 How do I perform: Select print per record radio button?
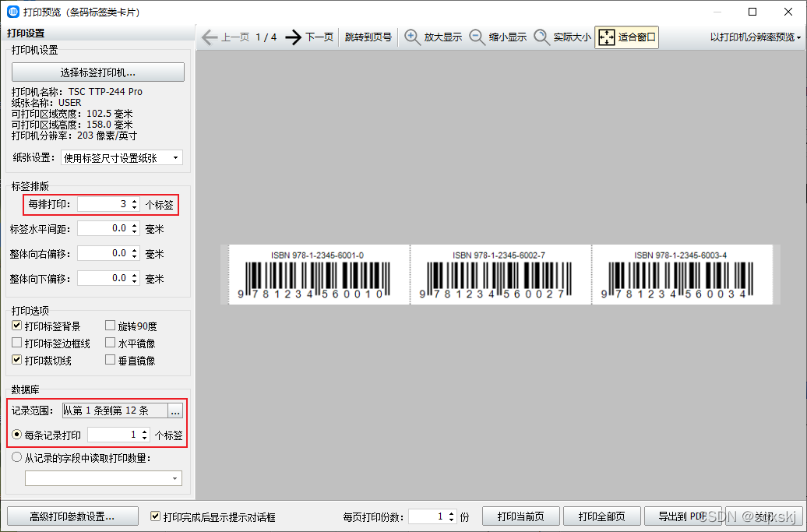click(x=17, y=435)
